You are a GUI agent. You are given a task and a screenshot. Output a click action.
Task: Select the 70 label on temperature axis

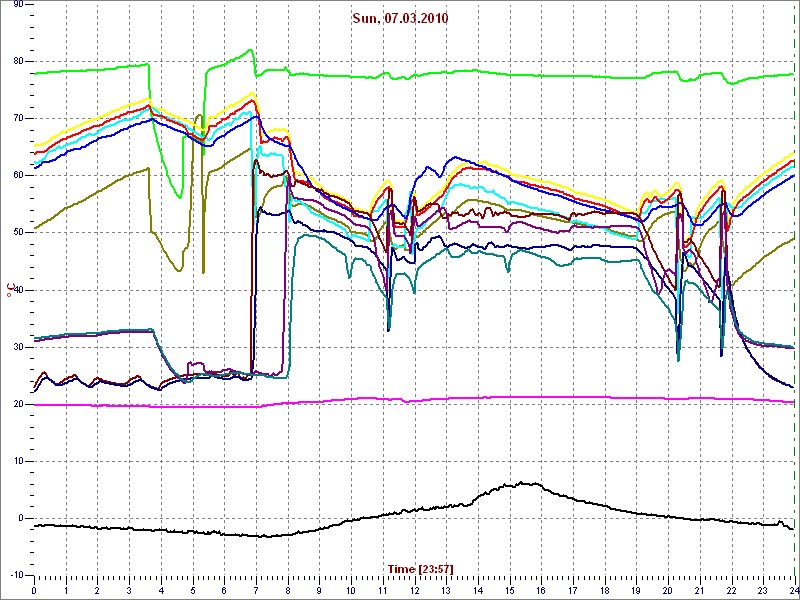18,118
